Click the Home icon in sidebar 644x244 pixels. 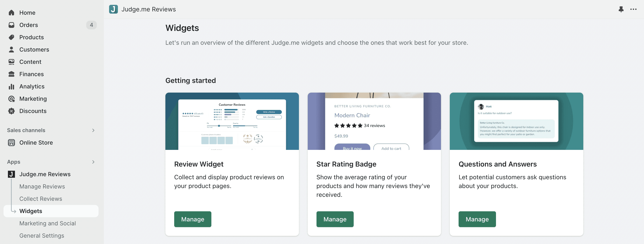[x=11, y=13]
